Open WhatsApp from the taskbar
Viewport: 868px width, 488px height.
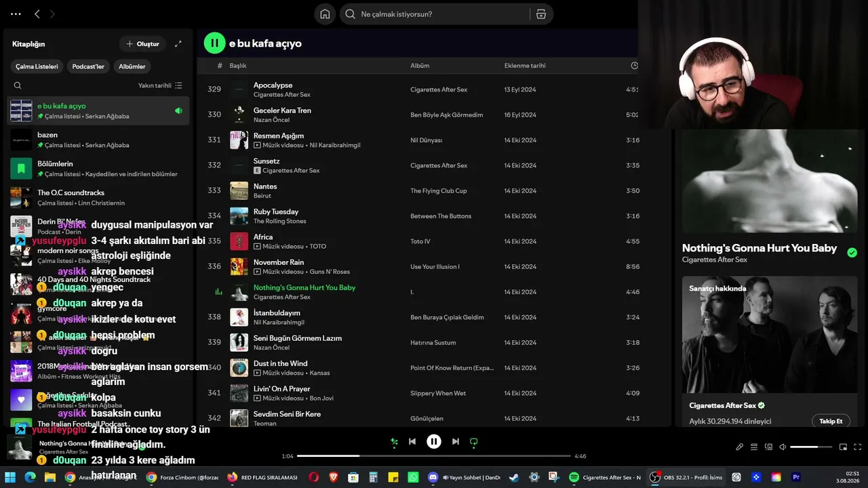(412, 477)
